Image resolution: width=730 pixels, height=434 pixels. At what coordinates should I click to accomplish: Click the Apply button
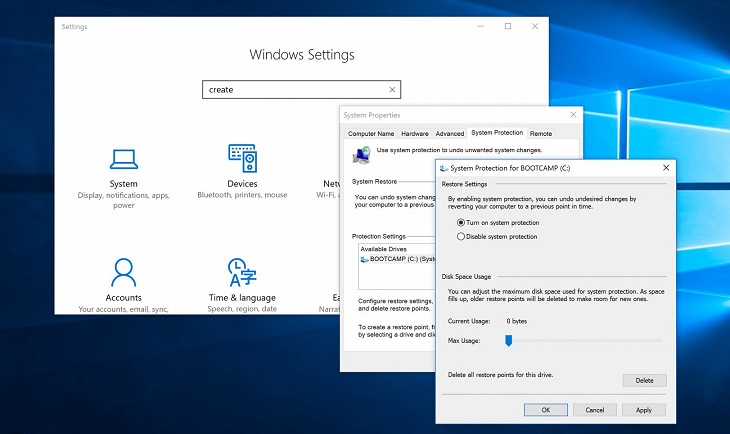click(644, 410)
